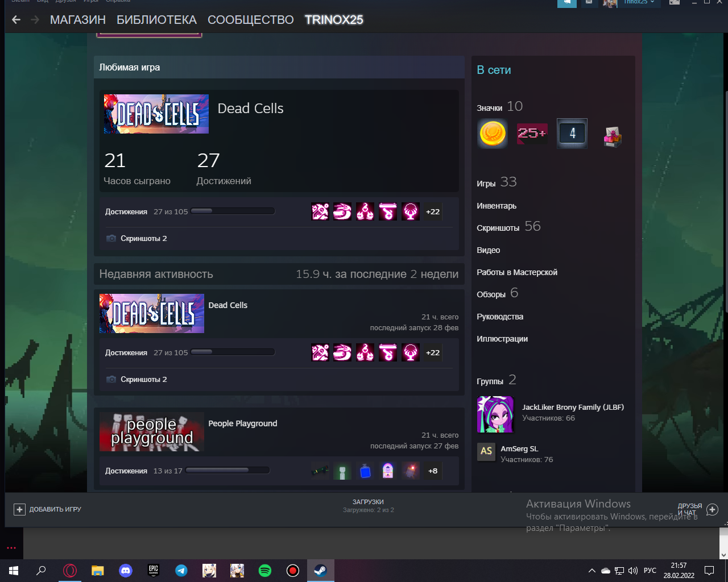Open the Игры 33 link
728x582 pixels.
pos(497,182)
